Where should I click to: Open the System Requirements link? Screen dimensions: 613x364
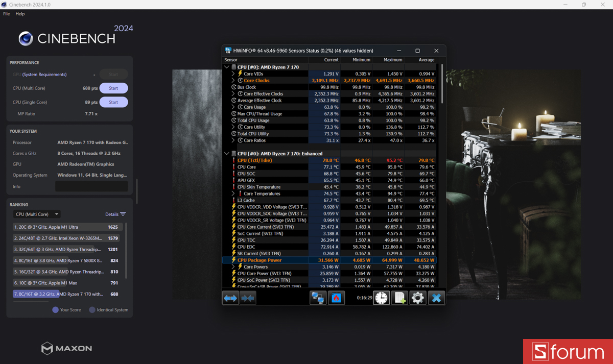click(44, 75)
